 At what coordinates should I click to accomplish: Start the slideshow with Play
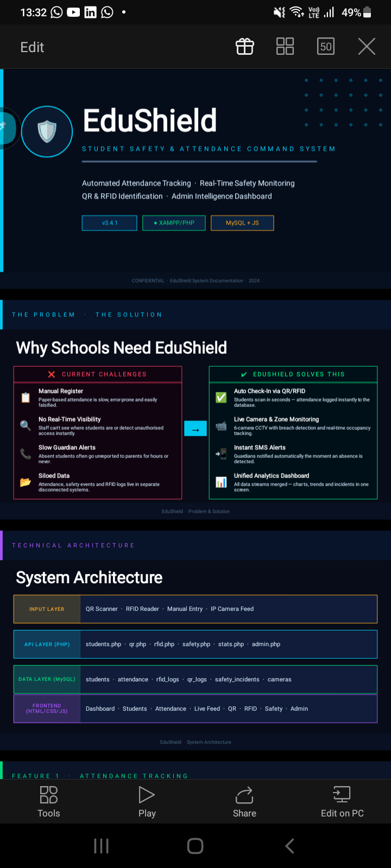(x=147, y=802)
